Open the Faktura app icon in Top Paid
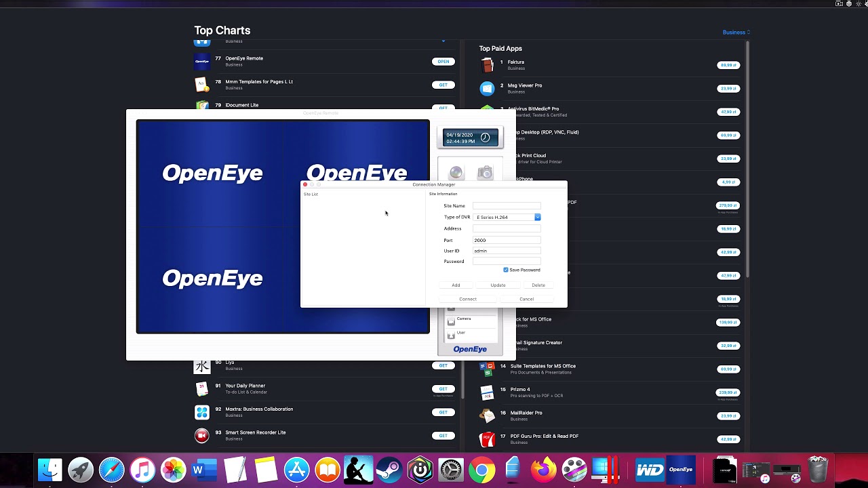Image resolution: width=868 pixels, height=488 pixels. tap(487, 65)
